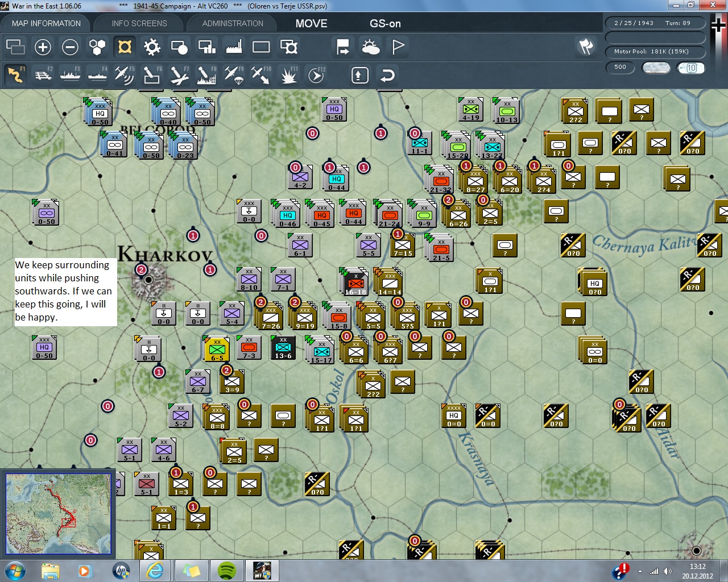Image resolution: width=728 pixels, height=582 pixels.
Task: Click the pennant flag icon
Action: pyautogui.click(x=398, y=47)
